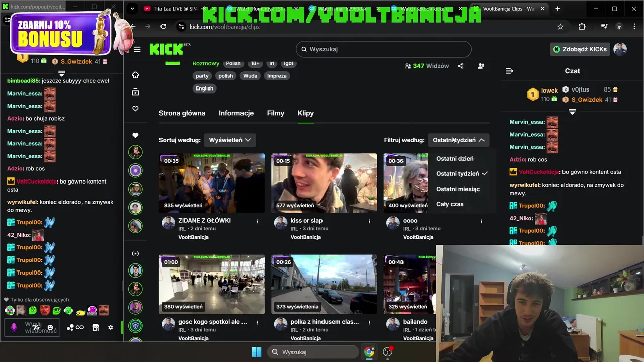Play ZIDANE Z GŁÓWKI clip thumbnail
The height and width of the screenshot is (362, 644).
point(212,183)
